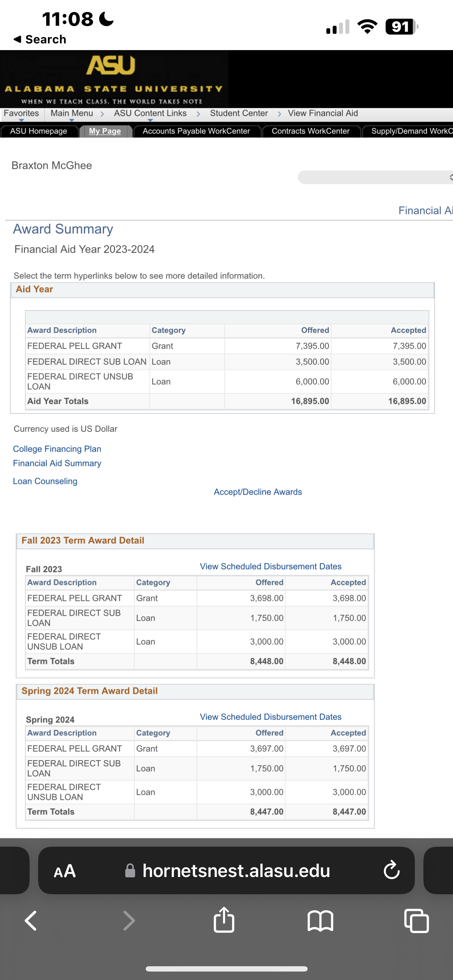Select FEDERAL PELL GRANT in Aid Year table
The image size is (453, 980).
click(74, 346)
